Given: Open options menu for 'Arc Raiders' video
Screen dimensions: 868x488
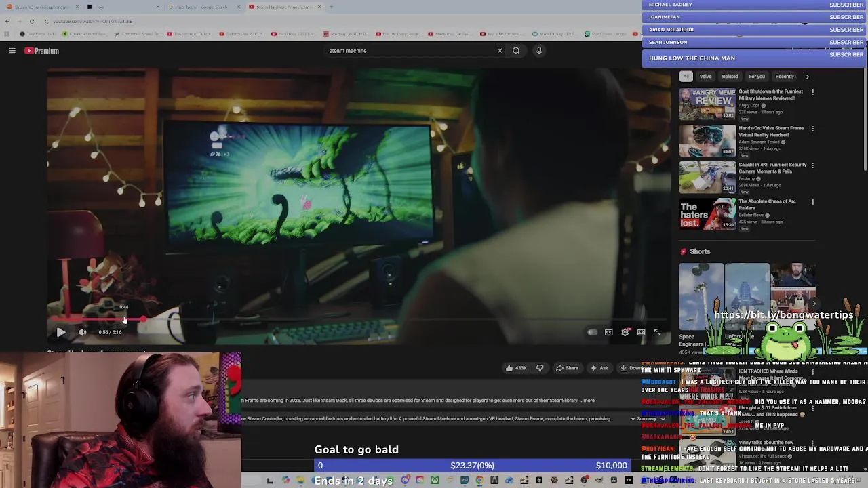Looking at the screenshot, I should click(812, 202).
